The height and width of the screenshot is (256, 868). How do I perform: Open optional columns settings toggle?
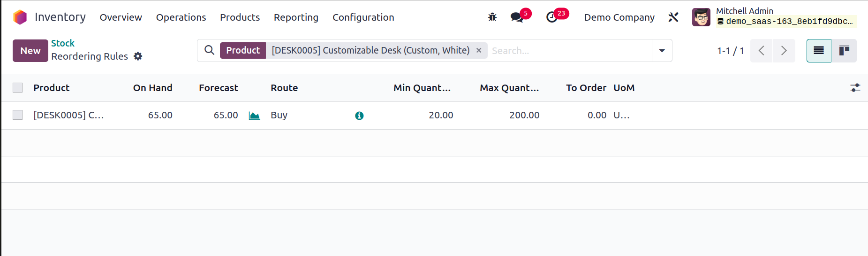[855, 88]
